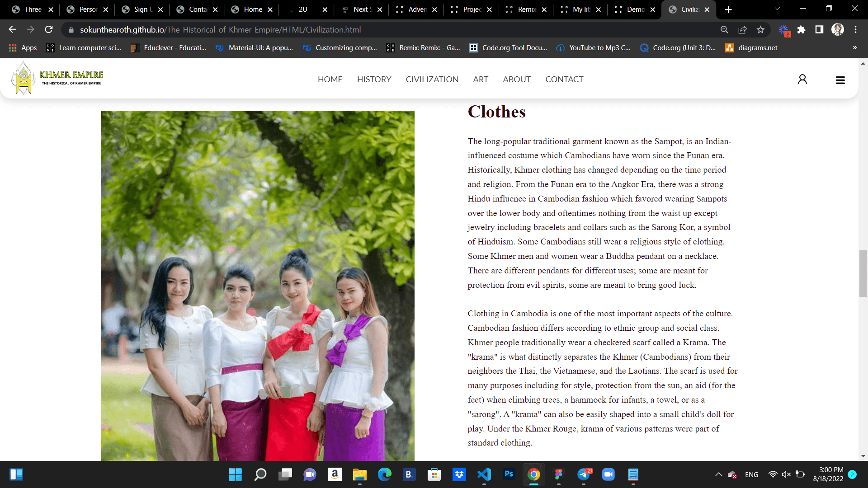Open the Extensions puzzle icon
The height and width of the screenshot is (488, 868).
click(x=801, y=29)
